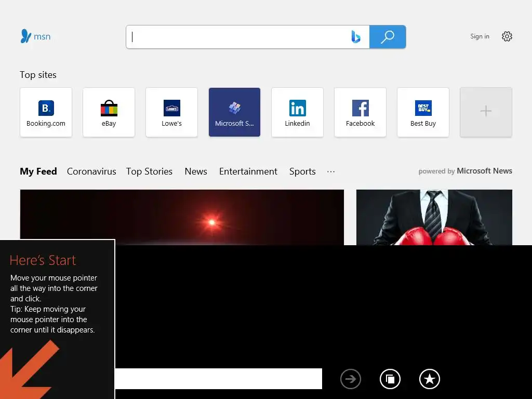Click the powered by Microsoft News link

tap(465, 171)
